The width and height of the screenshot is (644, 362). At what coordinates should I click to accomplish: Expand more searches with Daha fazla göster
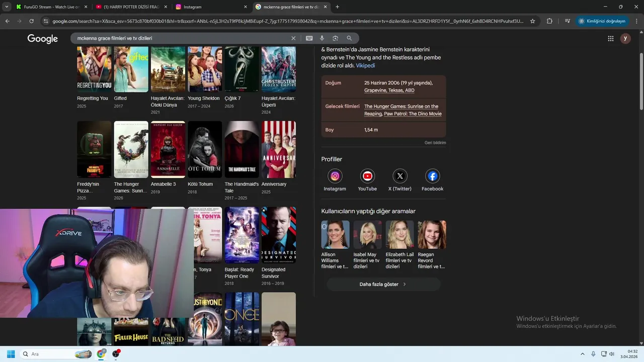coord(383,284)
